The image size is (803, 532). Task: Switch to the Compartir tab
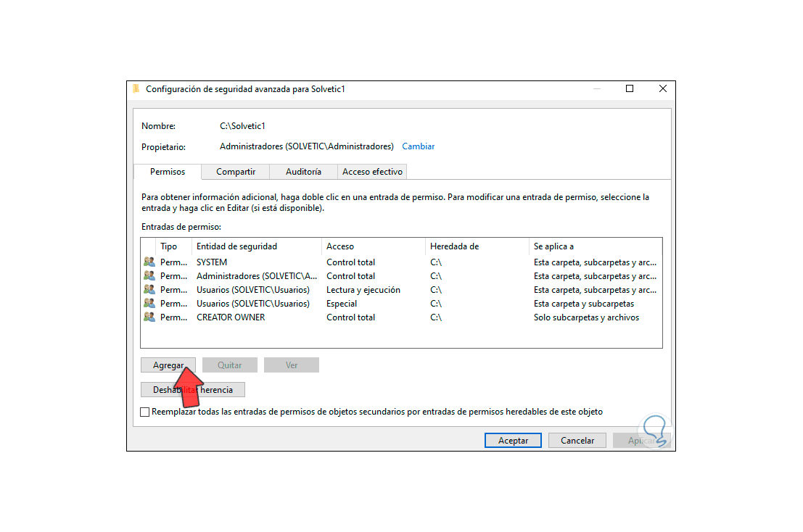(234, 171)
